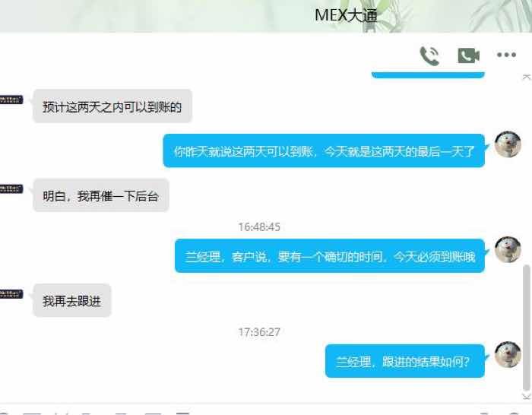Image resolution: width=532 pixels, height=415 pixels.
Task: Select the message '兰经理，跟进的结果如何?'
Action: click(x=405, y=361)
